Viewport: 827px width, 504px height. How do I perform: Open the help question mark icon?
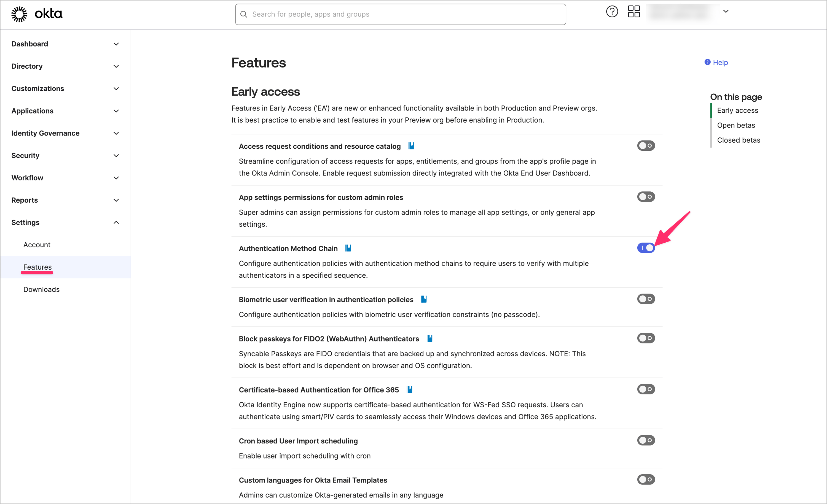coord(611,11)
